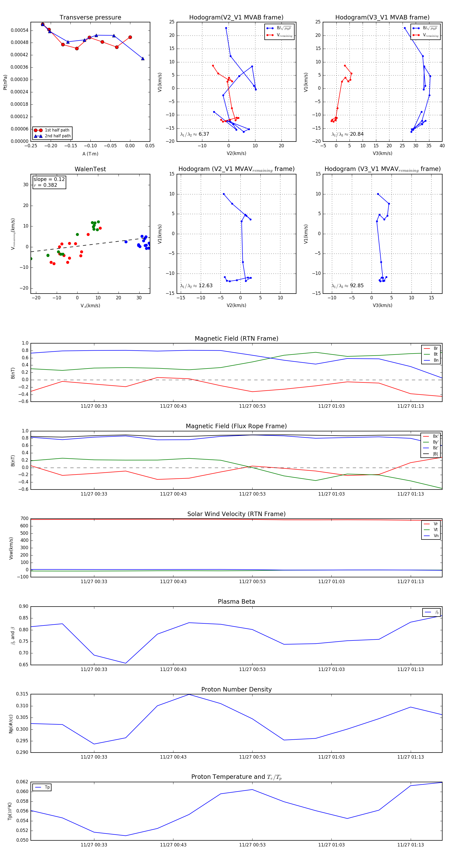The height and width of the screenshot is (868, 473).
Task: Click '11/27 01:13' tick under Proton Temperature panel
Action: 410,845
